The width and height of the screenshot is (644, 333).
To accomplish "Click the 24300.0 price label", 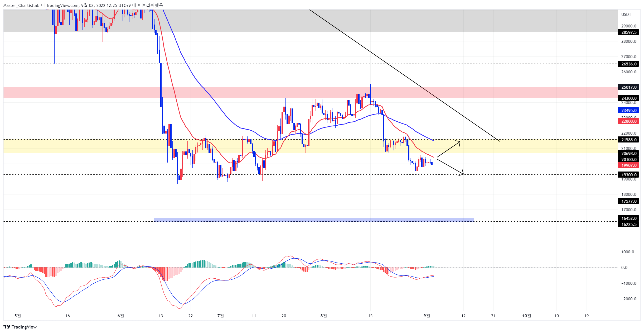I will 628,98.
